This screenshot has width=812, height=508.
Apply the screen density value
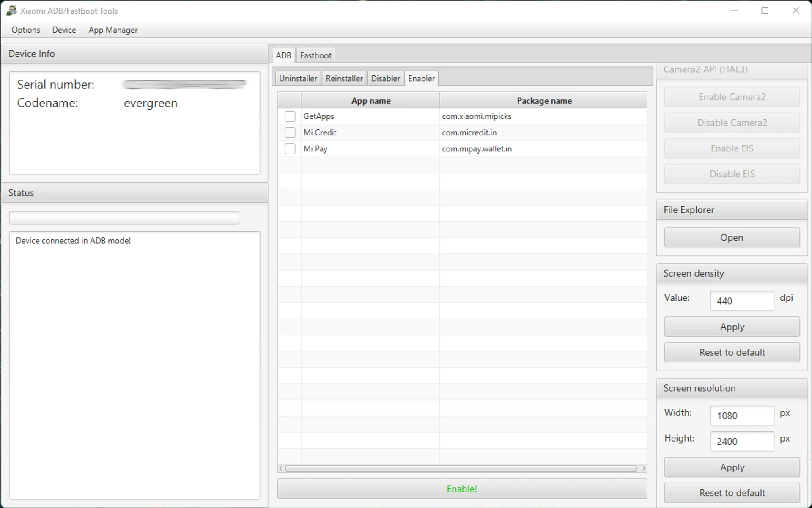click(x=732, y=327)
